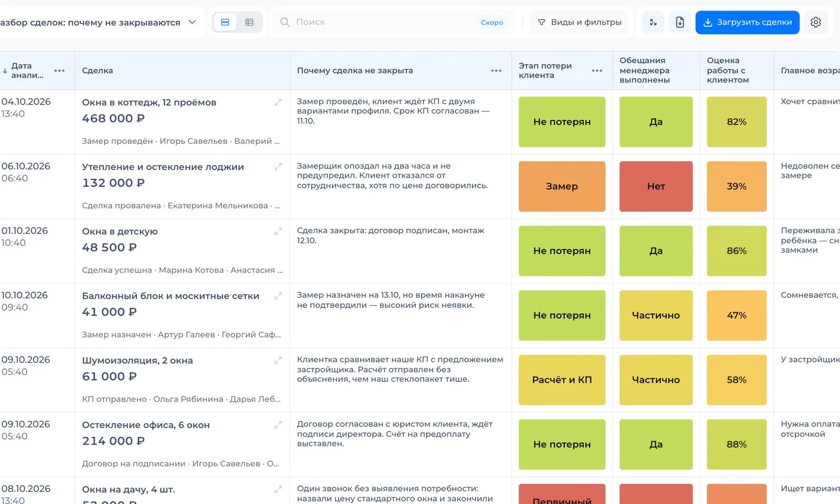The height and width of the screenshot is (504, 840).
Task: Open Этап потери клиента column options
Action: coord(597,70)
